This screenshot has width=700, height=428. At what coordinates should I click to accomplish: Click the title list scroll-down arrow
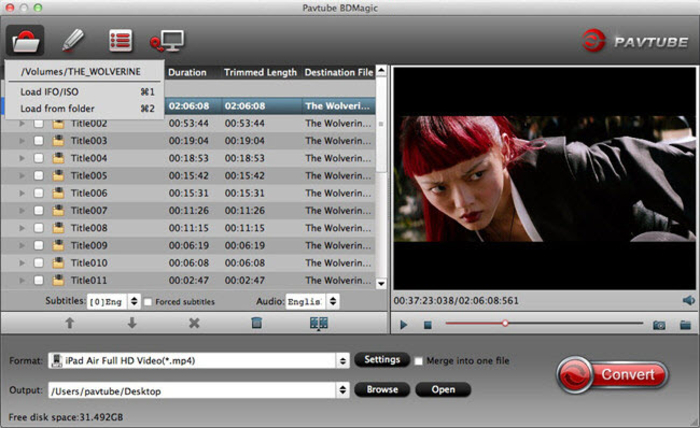pos(381,283)
